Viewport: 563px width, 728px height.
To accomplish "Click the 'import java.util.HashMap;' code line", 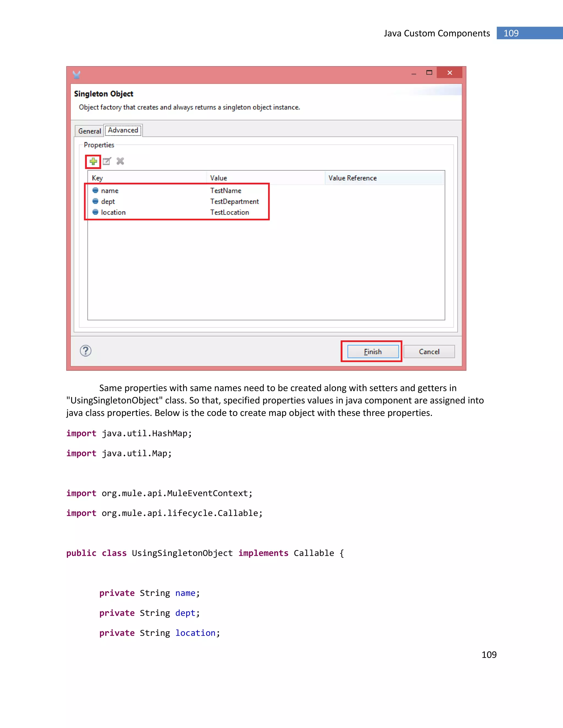I will pyautogui.click(x=129, y=433).
